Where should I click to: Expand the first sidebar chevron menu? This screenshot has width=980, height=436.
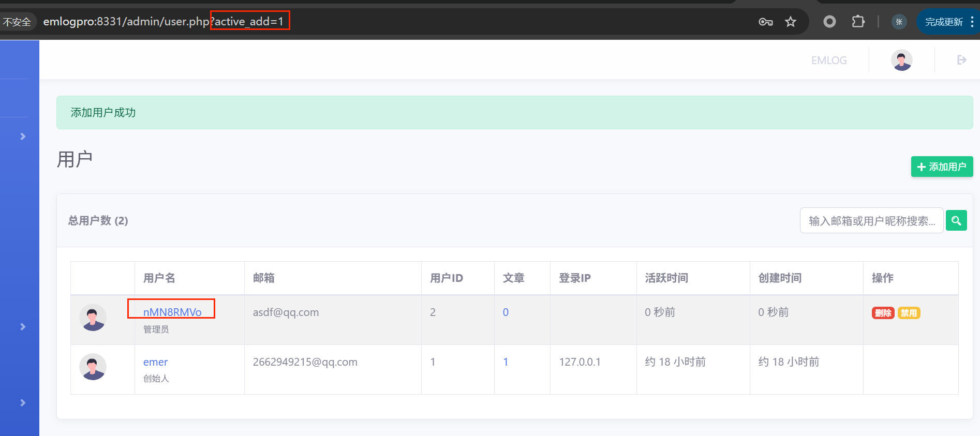(23, 137)
